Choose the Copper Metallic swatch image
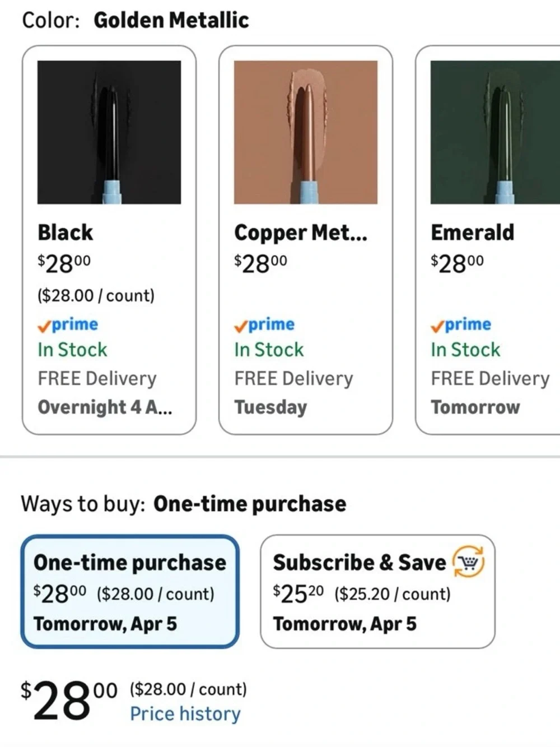Viewport: 560px width, 747px height. pos(306,132)
